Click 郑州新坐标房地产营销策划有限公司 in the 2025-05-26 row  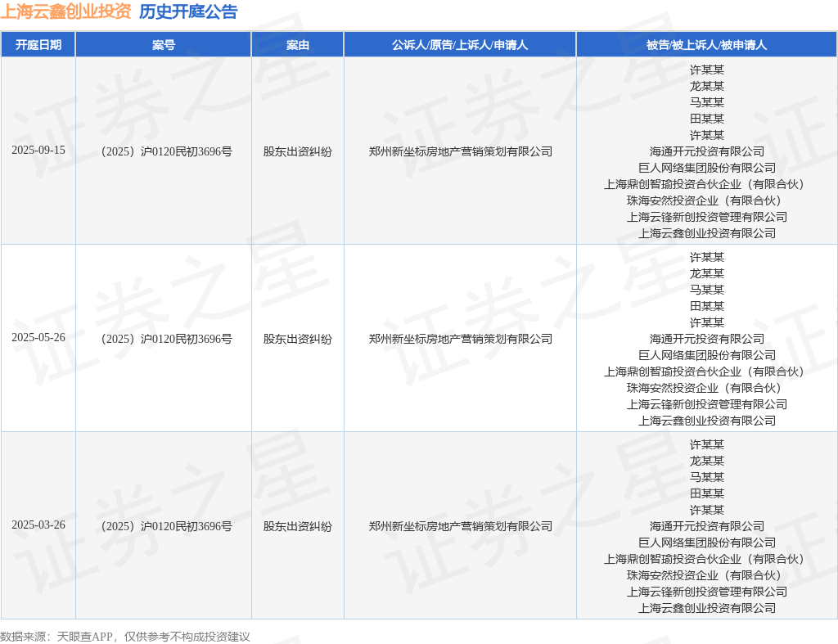pyautogui.click(x=460, y=340)
